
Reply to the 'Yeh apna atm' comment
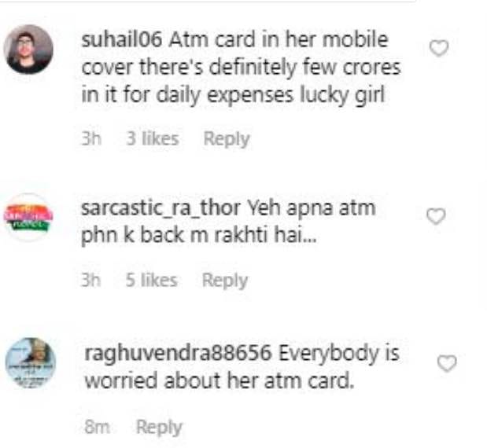(x=225, y=281)
